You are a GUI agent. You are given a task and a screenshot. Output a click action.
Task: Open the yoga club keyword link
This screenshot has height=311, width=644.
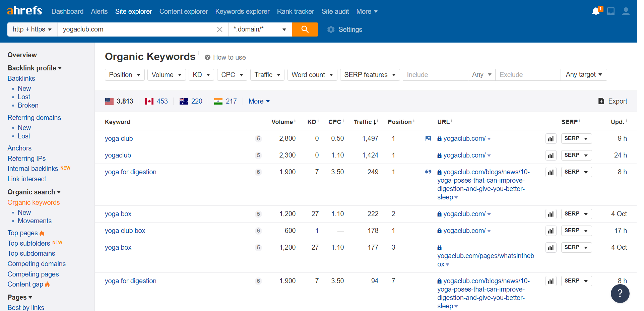(x=119, y=138)
